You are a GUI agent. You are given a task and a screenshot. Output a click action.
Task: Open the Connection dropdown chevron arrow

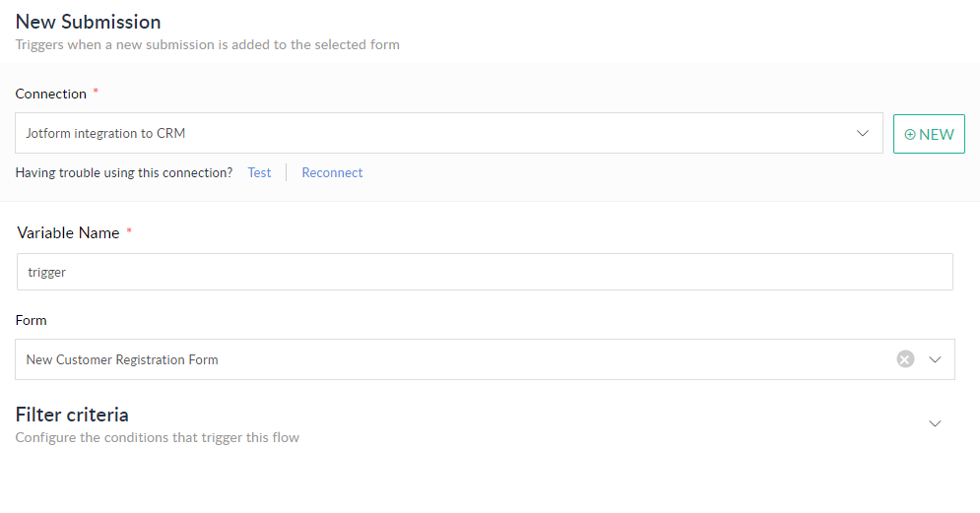[x=863, y=133]
